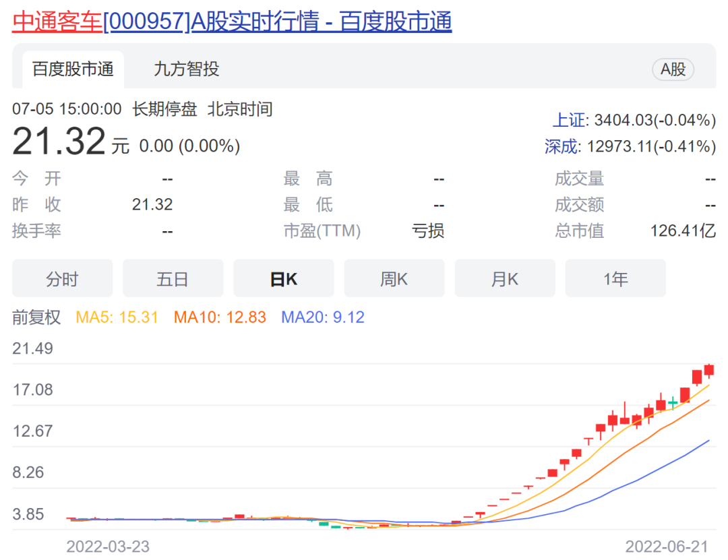Switch chart range to 1年

[615, 279]
